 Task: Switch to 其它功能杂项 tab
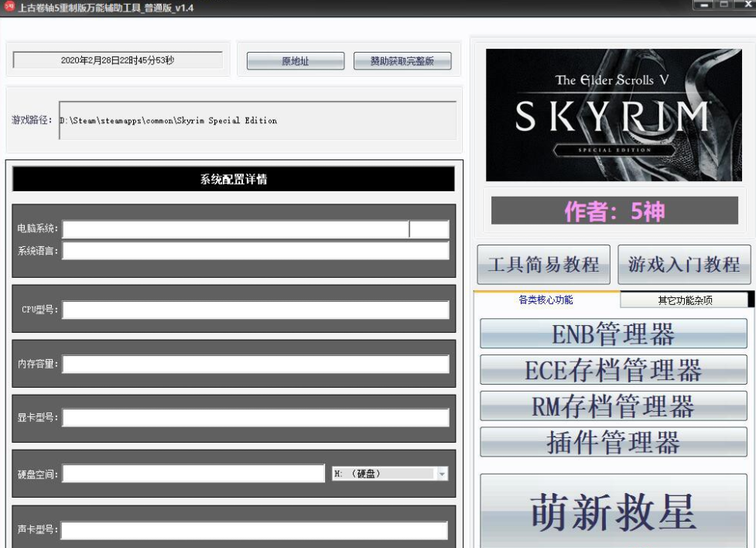pyautogui.click(x=685, y=300)
